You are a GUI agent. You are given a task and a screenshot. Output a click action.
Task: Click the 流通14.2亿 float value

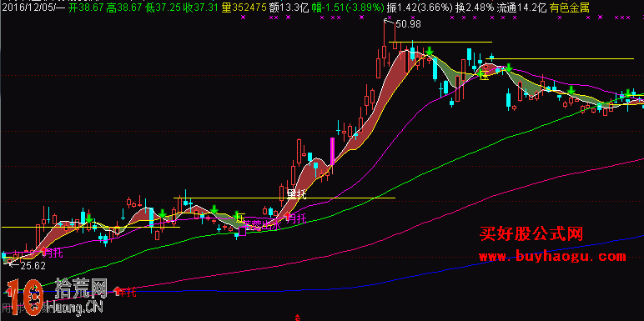tap(522, 8)
